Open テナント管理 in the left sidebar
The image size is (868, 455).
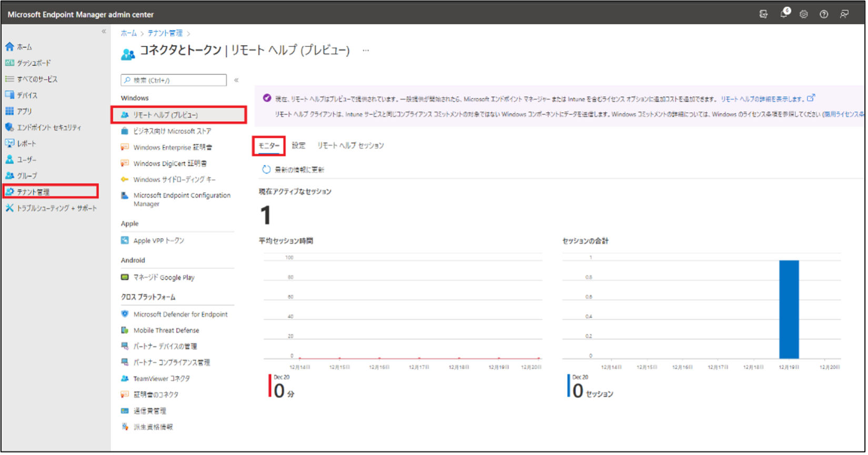(33, 192)
